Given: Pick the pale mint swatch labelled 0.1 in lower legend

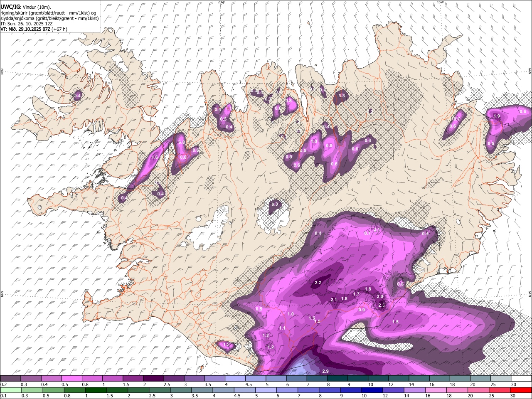Looking at the screenshot, I should (x=11, y=390).
